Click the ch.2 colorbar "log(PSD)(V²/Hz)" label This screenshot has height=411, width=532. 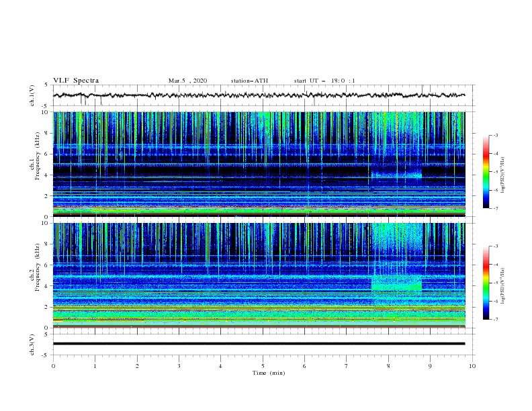click(x=503, y=286)
